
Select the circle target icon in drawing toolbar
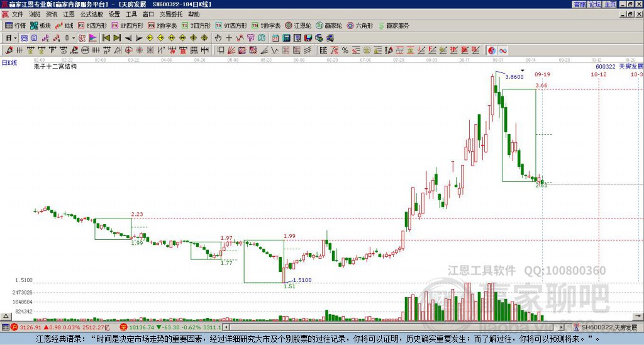coord(128,50)
